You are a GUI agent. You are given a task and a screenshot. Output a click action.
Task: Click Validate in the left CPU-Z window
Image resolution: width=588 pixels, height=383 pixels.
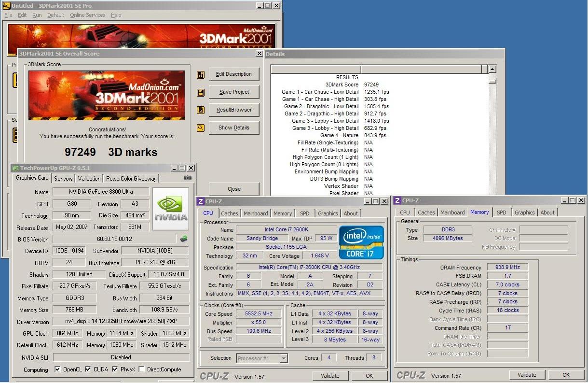click(x=330, y=376)
